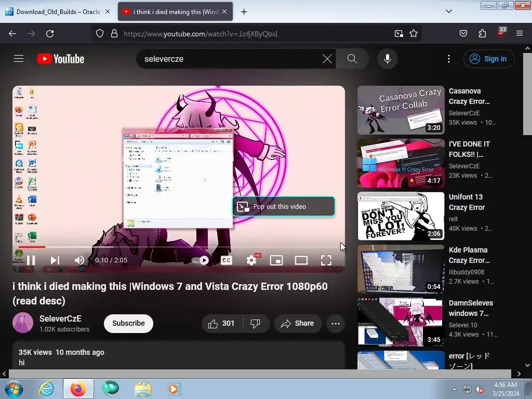Go to YouTube home via logo

[x=61, y=59]
